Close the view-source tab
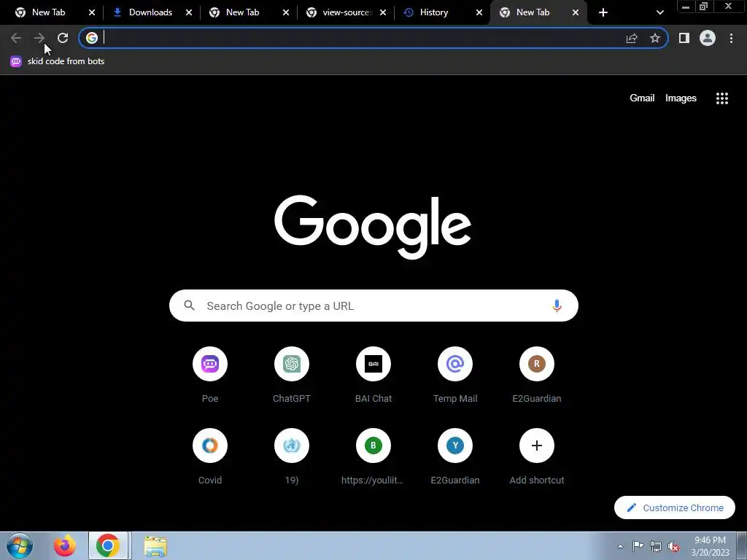The height and width of the screenshot is (560, 747). [x=382, y=12]
